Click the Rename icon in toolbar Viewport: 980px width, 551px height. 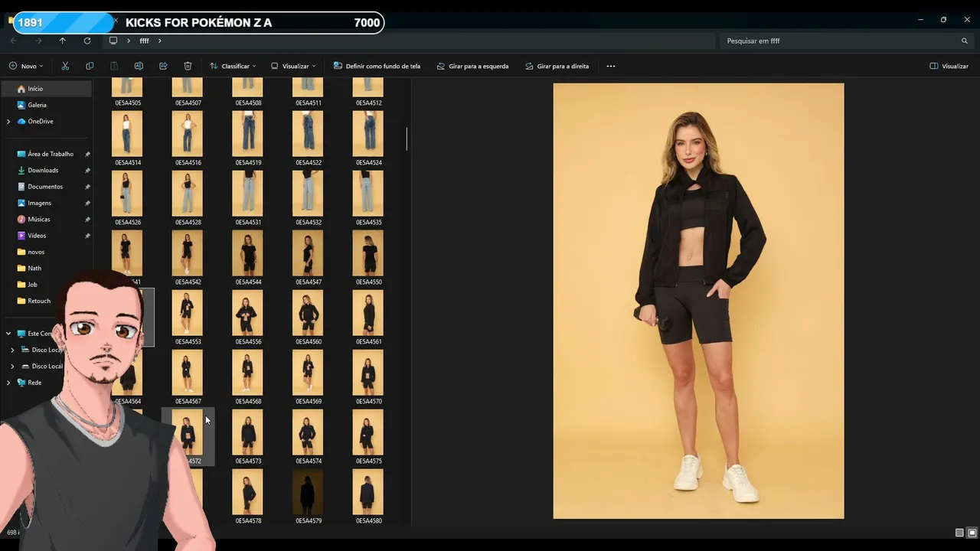click(x=139, y=66)
